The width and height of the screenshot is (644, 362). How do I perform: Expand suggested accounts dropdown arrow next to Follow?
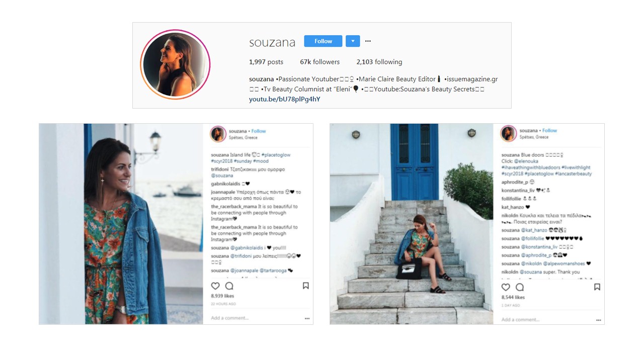point(353,41)
